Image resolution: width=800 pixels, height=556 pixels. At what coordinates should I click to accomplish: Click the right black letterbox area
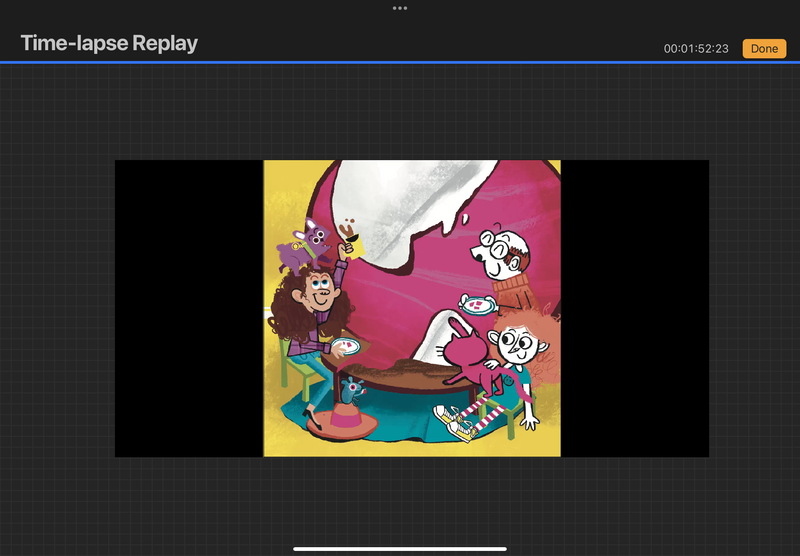coord(634,308)
